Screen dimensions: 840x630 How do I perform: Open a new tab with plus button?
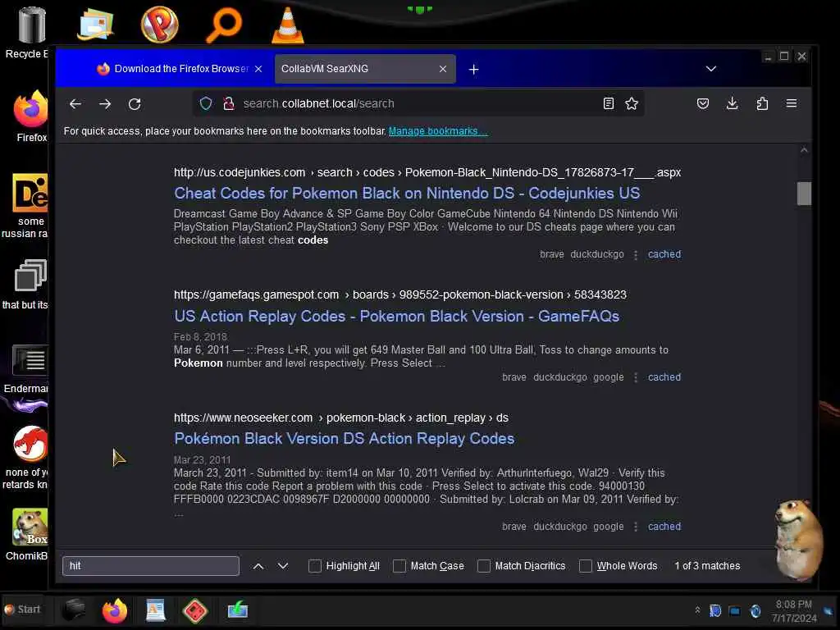[x=473, y=69]
